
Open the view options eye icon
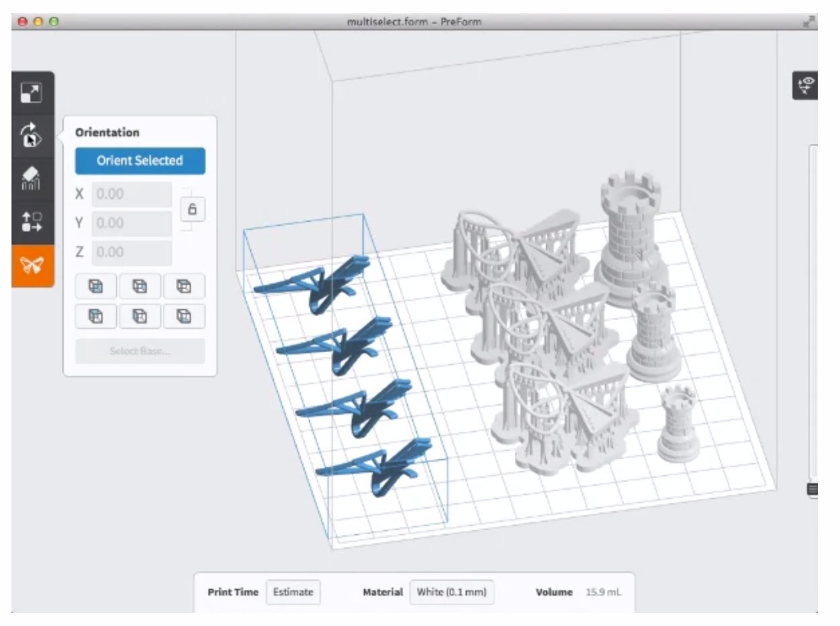tap(806, 86)
